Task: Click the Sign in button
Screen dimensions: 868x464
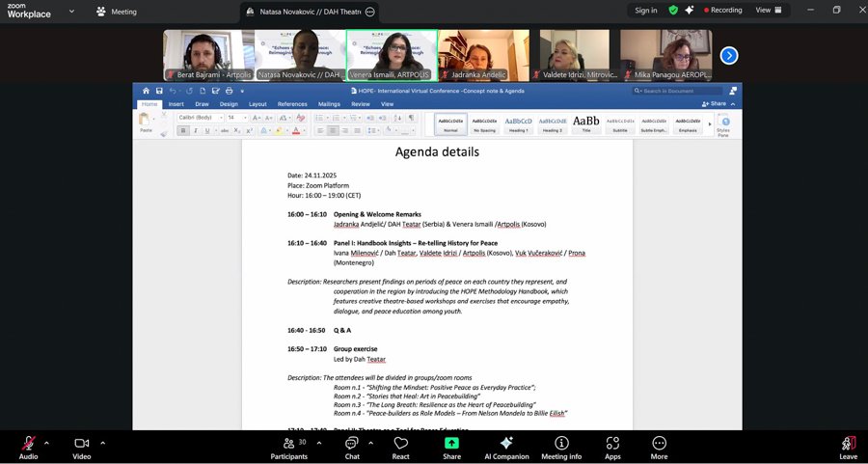Action: (x=646, y=11)
